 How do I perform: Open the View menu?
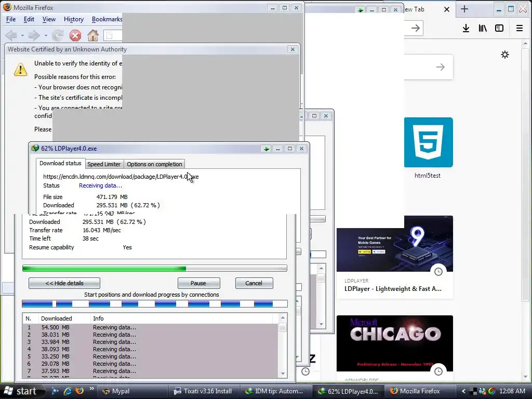click(x=49, y=19)
